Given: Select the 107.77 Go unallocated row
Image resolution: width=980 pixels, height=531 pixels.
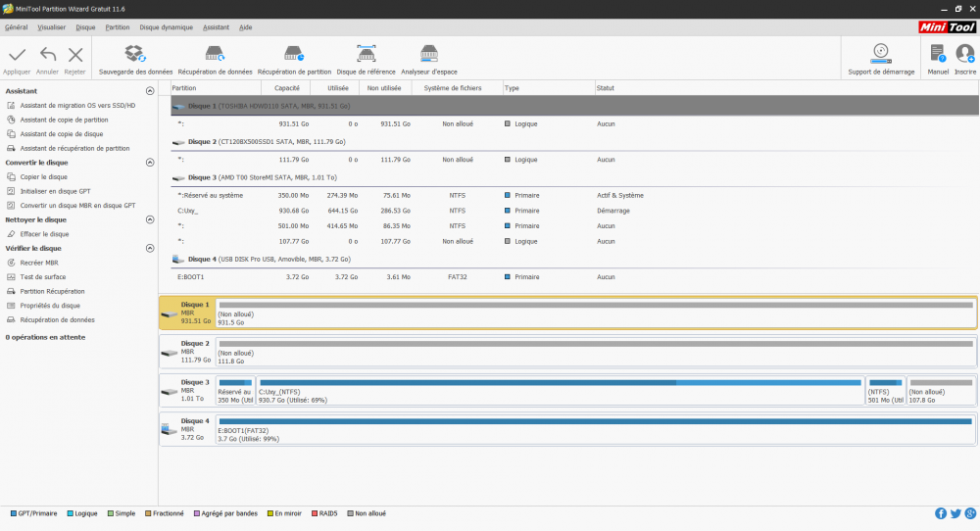Looking at the screenshot, I should [574, 242].
